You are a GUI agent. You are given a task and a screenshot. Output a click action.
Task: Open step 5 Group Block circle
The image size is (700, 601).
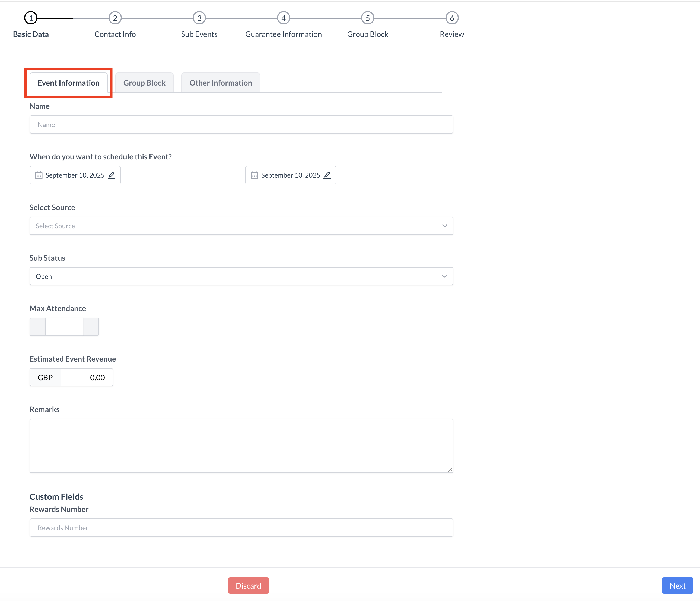(368, 18)
